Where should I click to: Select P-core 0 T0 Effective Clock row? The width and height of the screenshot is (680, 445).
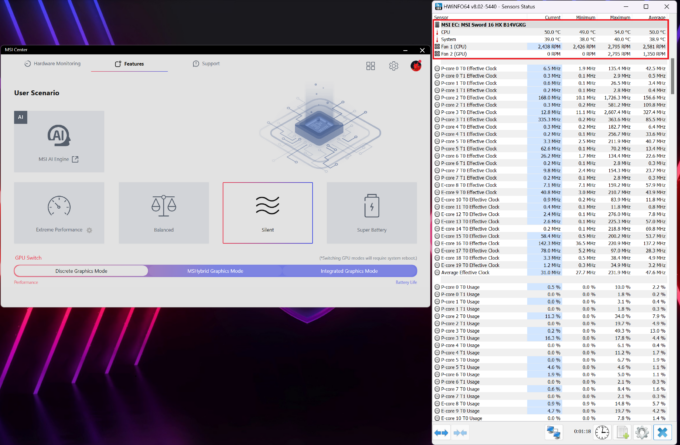pos(551,69)
